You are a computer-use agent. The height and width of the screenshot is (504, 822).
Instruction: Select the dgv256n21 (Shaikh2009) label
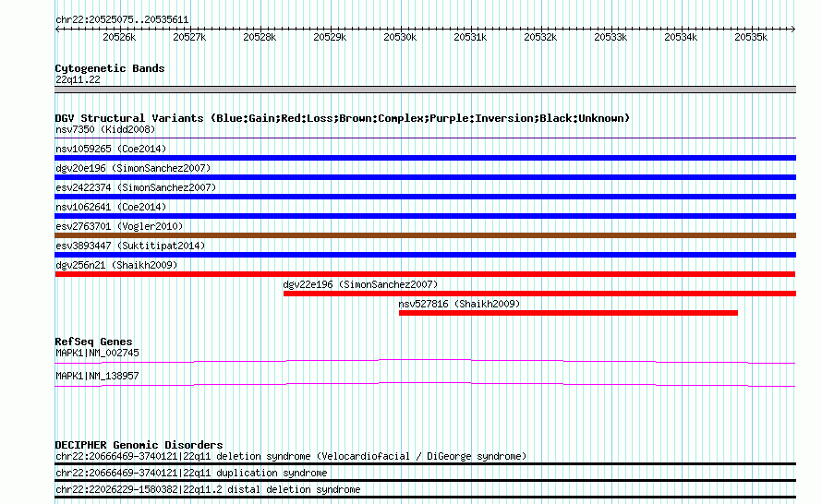click(116, 265)
